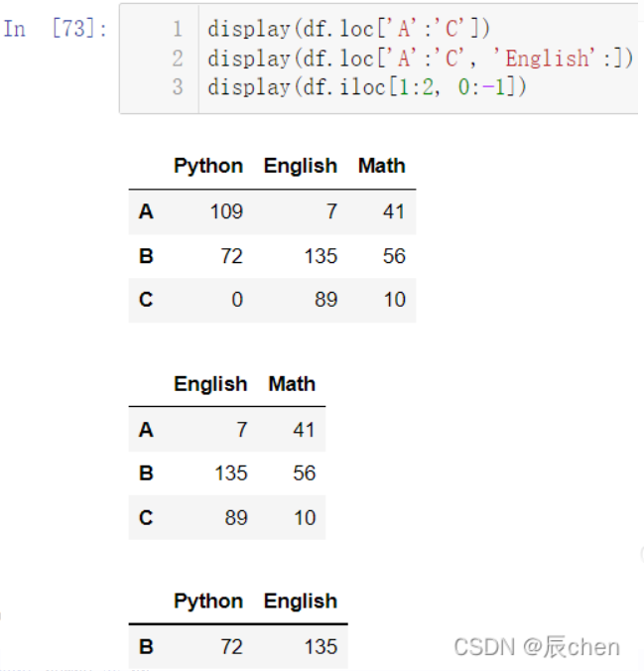Select the value 41 in the second table

pos(304,430)
